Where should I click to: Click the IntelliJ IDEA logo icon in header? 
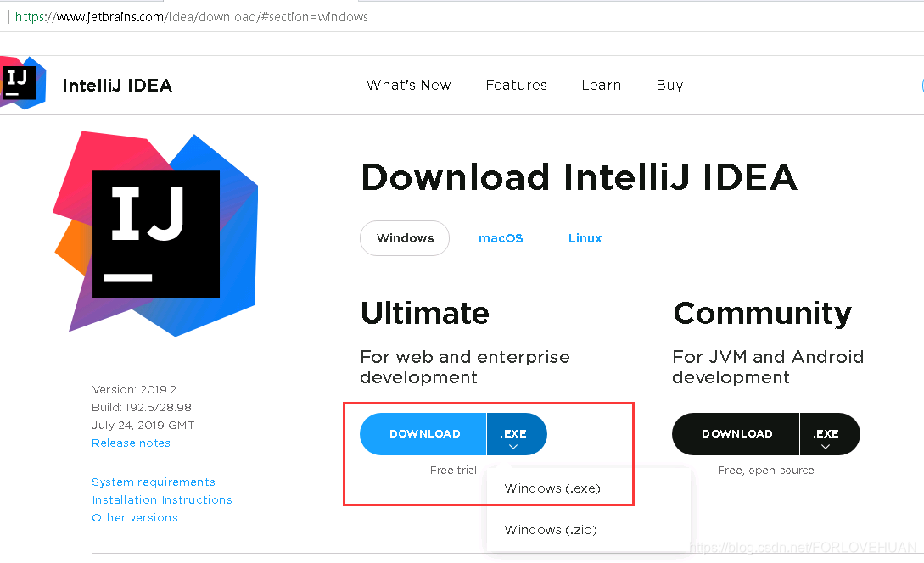[x=23, y=83]
